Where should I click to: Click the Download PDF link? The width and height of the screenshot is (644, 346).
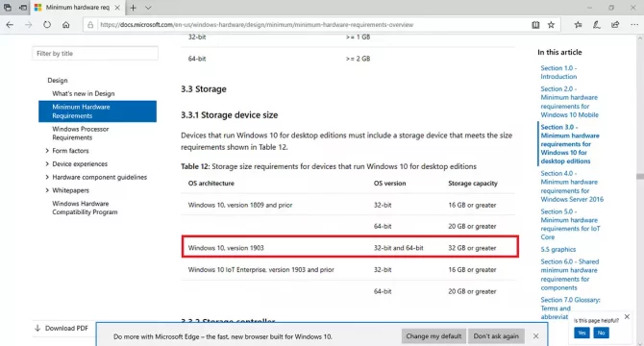pyautogui.click(x=62, y=328)
